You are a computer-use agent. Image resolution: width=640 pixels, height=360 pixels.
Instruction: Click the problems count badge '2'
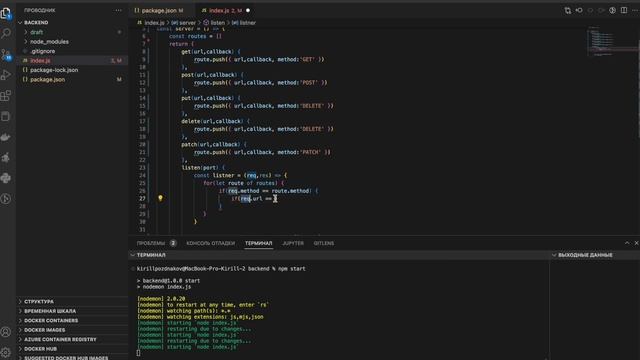click(x=173, y=243)
